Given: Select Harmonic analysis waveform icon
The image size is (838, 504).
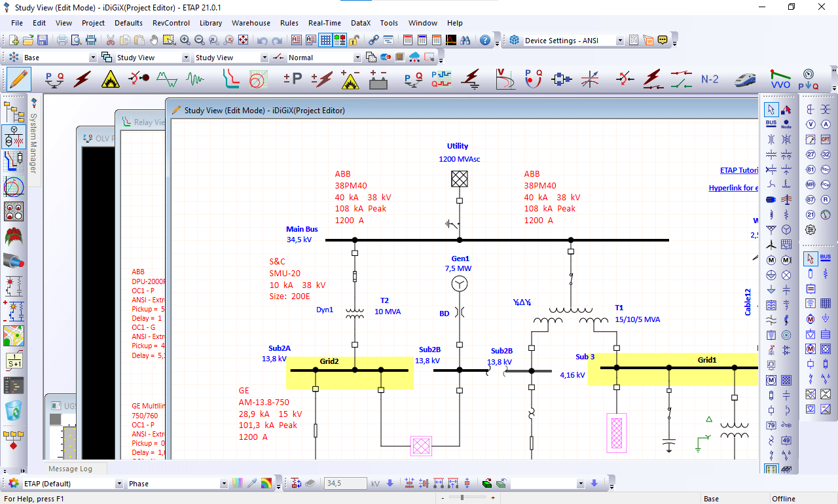Looking at the screenshot, I should click(167, 79).
